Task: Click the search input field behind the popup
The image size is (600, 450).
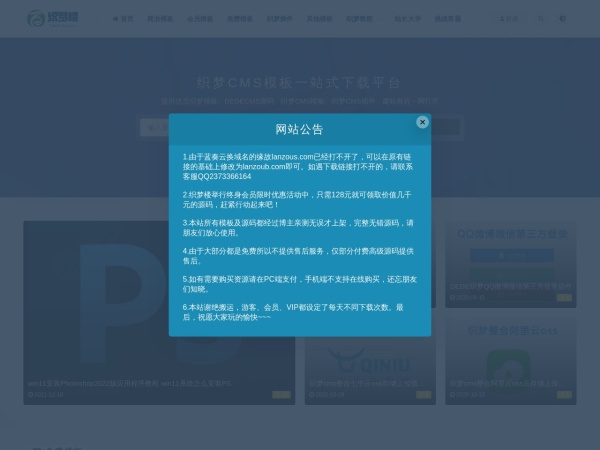Action: [155, 127]
